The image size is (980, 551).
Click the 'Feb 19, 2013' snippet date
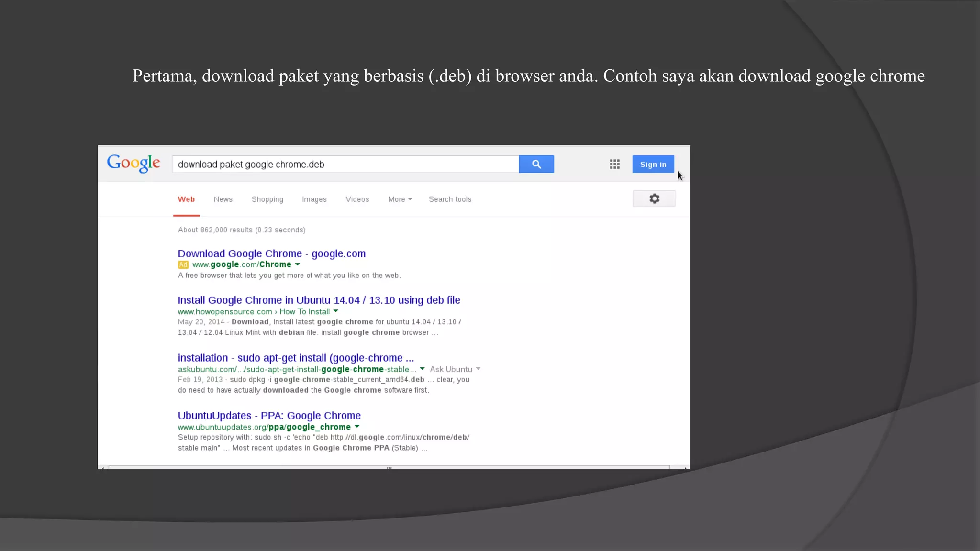(200, 380)
